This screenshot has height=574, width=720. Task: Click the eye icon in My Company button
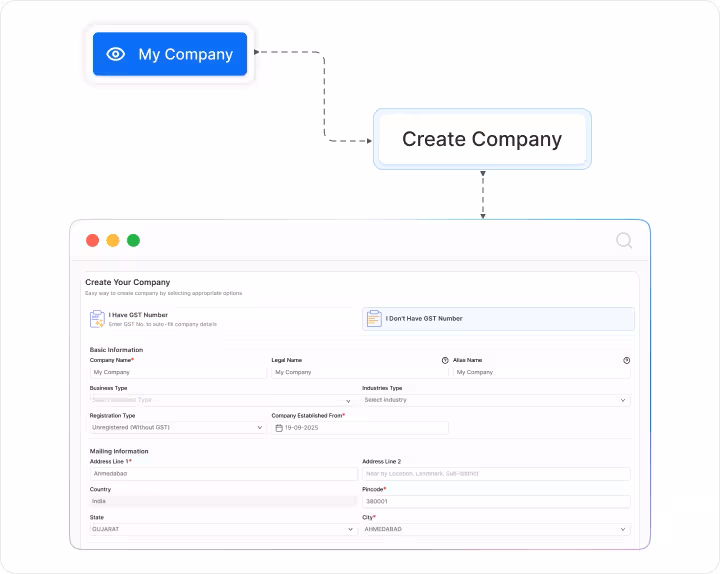point(116,54)
